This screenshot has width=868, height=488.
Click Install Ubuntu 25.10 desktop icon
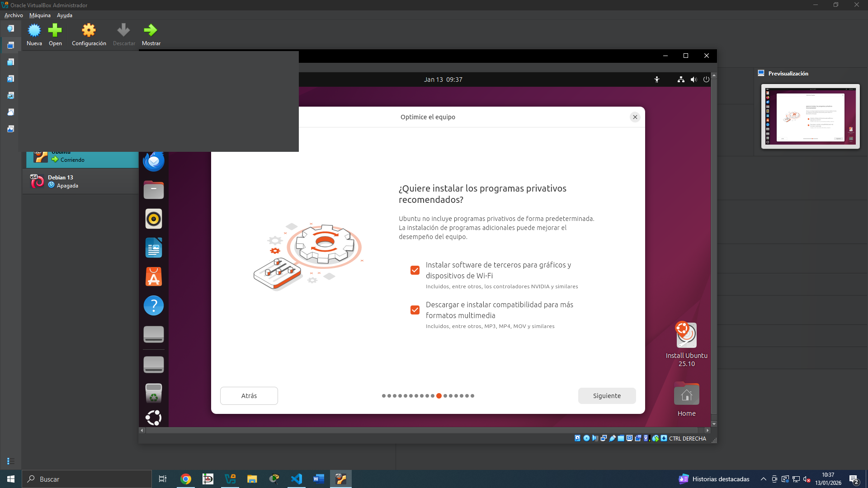click(686, 344)
